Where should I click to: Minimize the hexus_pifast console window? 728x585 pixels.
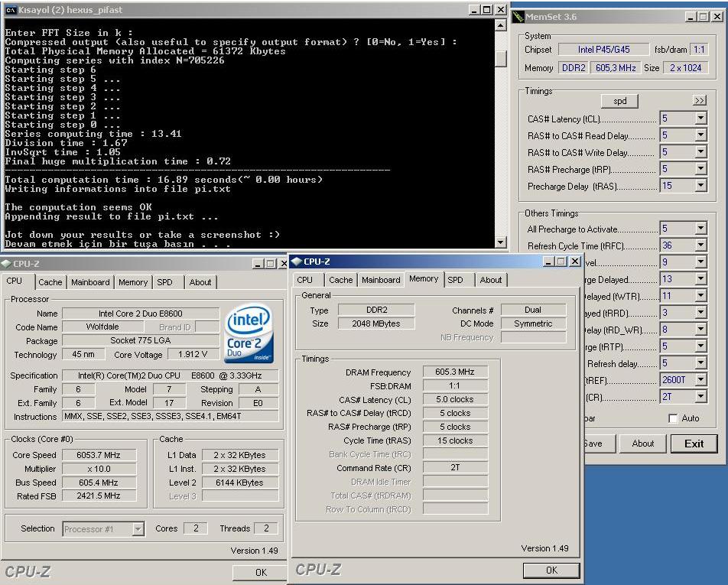click(474, 10)
